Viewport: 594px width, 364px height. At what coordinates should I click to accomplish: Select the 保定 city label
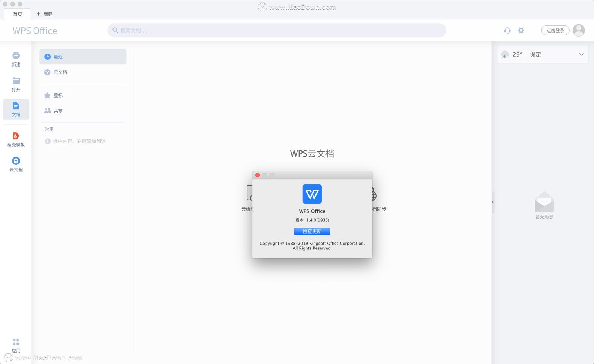tap(535, 54)
